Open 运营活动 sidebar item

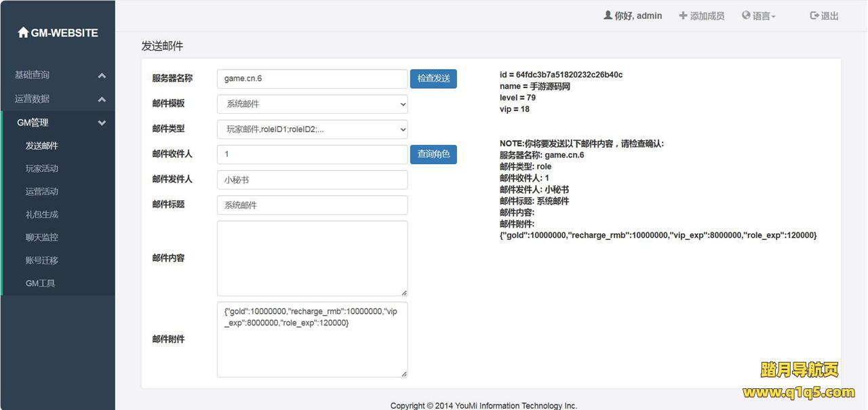42,192
